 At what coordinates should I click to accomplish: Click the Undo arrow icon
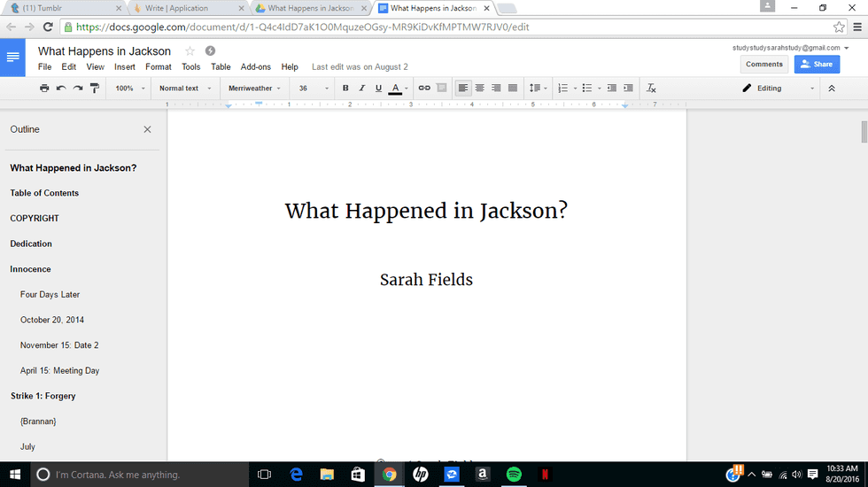coord(61,89)
